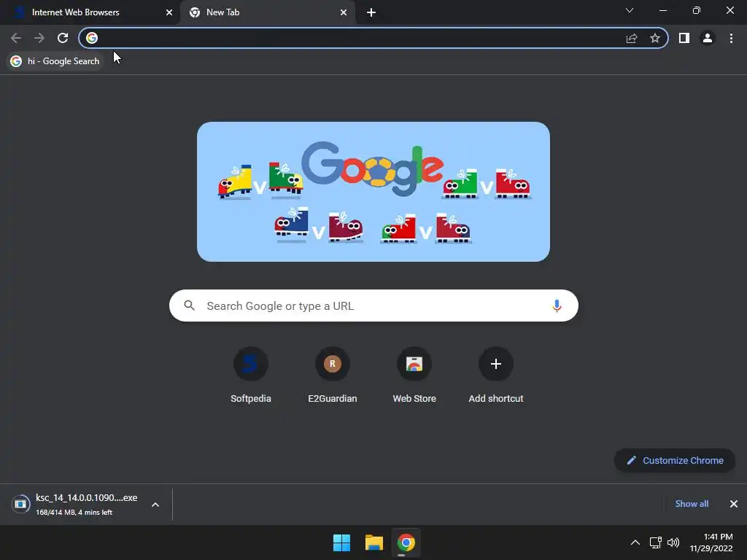Screen dimensions: 747x560
Task: Click the download file type icon
Action: (20, 504)
